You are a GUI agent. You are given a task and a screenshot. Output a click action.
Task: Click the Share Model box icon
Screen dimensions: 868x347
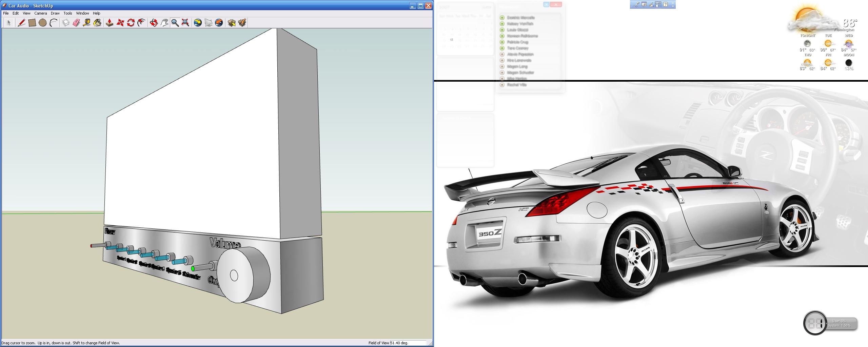coord(242,23)
